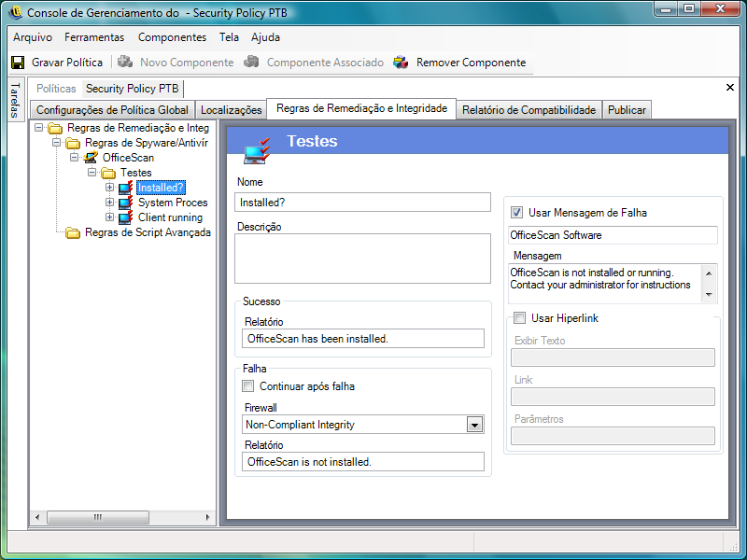Expand the System Proces tree node

click(x=109, y=202)
